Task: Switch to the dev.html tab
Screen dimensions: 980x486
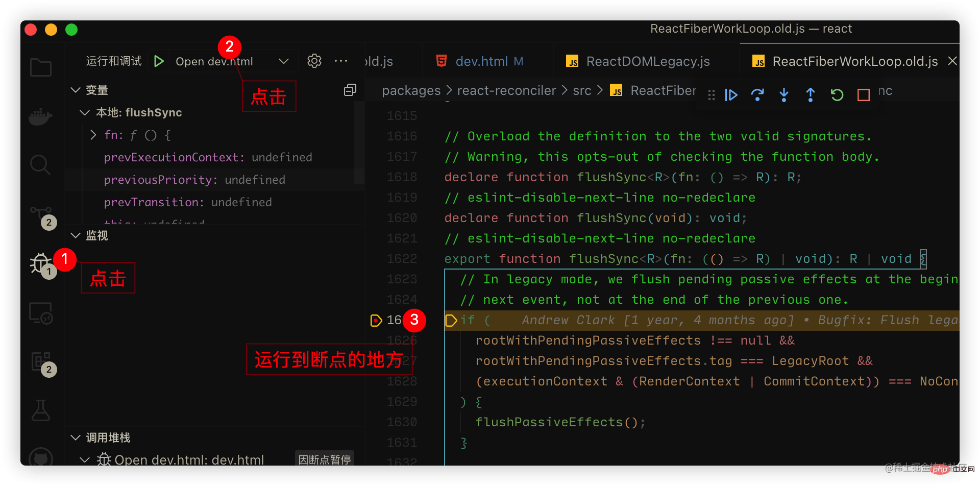Action: pyautogui.click(x=481, y=61)
